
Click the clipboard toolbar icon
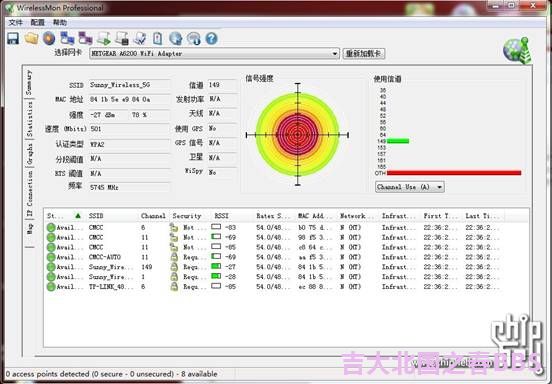pos(158,38)
